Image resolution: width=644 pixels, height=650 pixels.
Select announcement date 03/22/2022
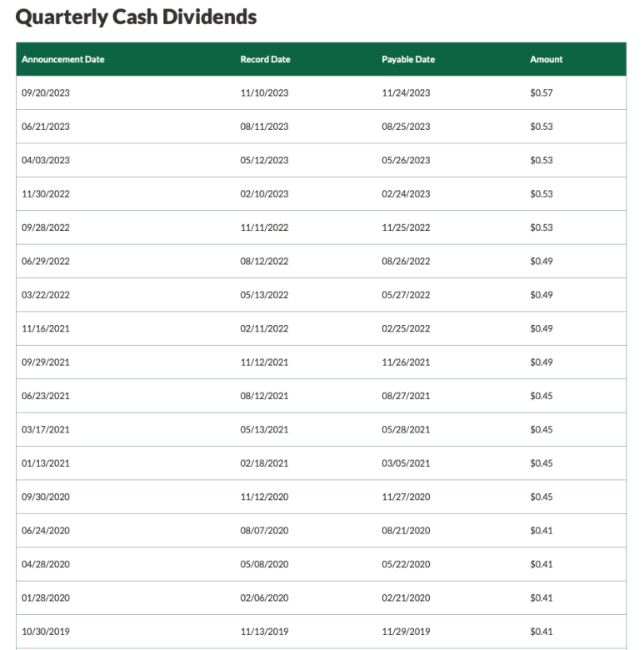pos(46,295)
